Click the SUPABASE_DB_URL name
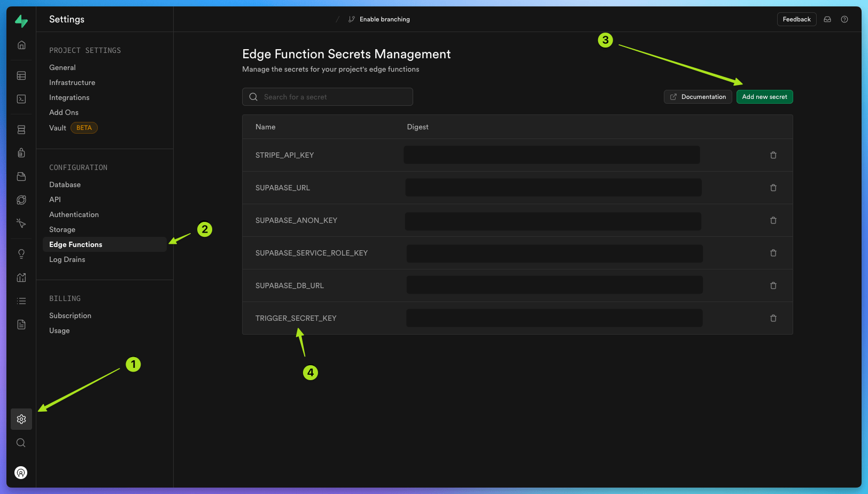Viewport: 868px width, 494px height. [290, 285]
